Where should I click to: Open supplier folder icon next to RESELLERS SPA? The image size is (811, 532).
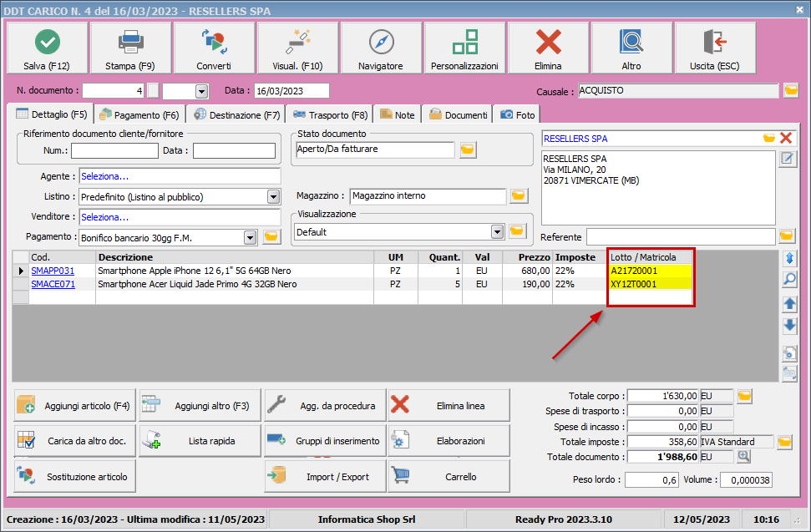(x=769, y=138)
